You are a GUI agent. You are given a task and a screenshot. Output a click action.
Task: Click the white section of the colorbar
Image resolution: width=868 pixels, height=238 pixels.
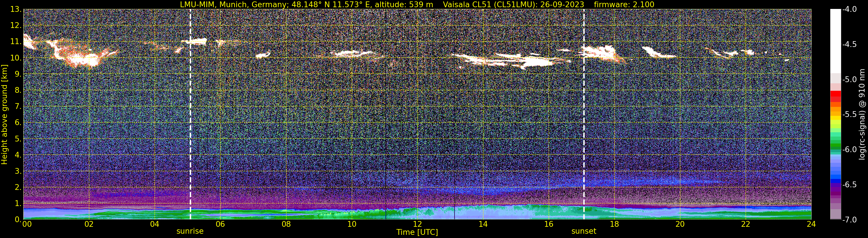pyautogui.click(x=835, y=41)
